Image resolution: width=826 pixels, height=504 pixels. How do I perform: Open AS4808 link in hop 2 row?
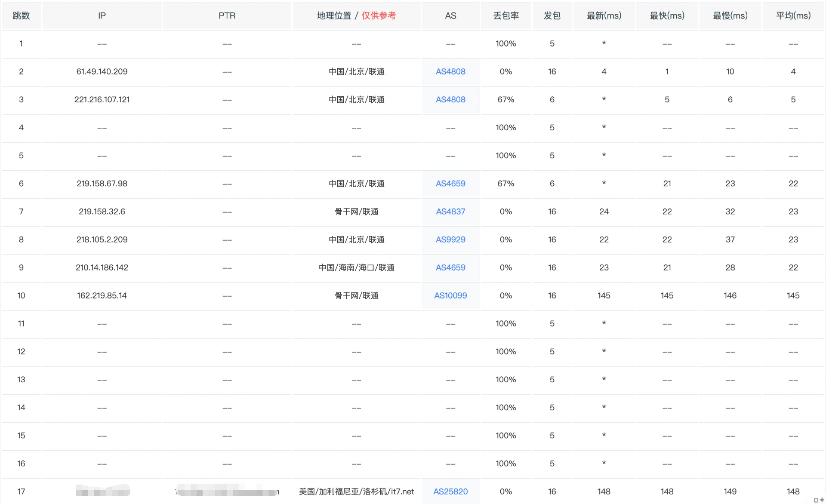[x=450, y=71]
